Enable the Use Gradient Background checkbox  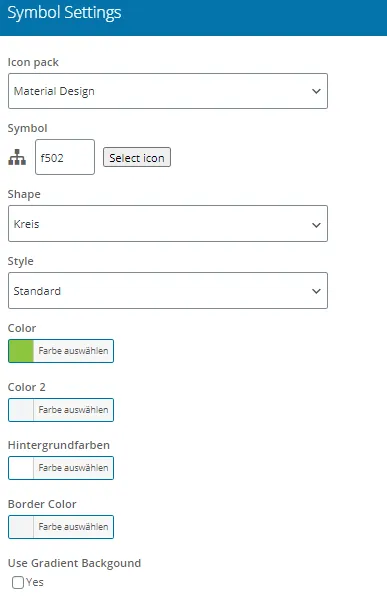click(x=18, y=582)
